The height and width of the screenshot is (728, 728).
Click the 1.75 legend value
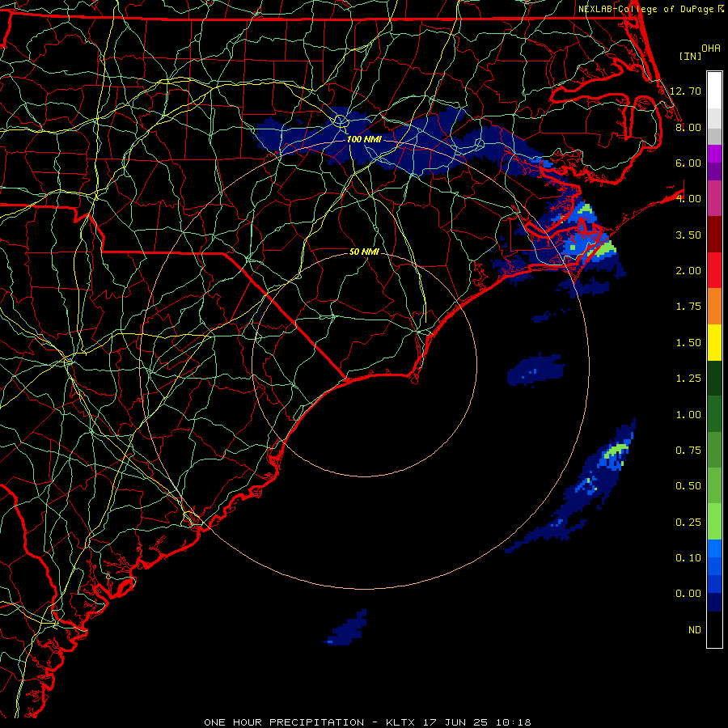pos(688,307)
